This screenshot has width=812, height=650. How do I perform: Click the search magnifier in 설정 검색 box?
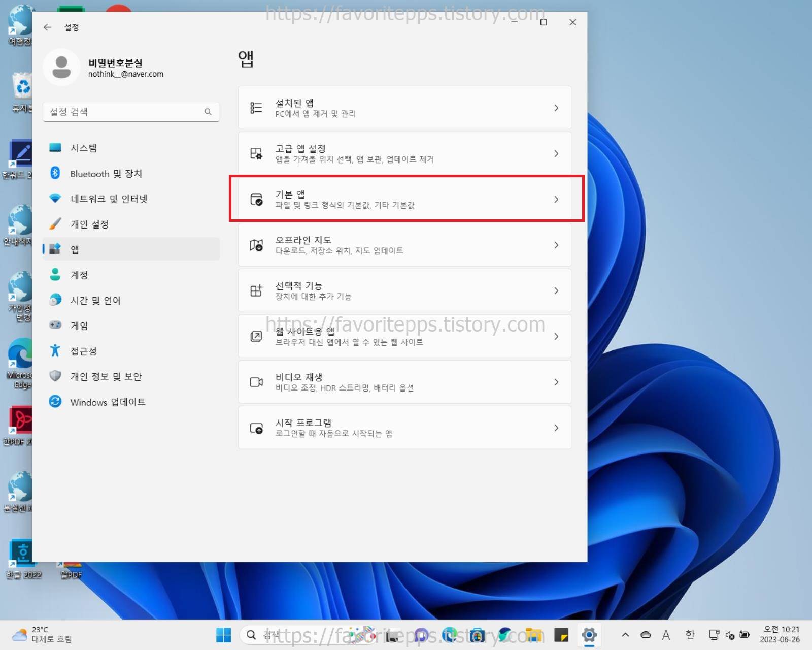(x=208, y=112)
